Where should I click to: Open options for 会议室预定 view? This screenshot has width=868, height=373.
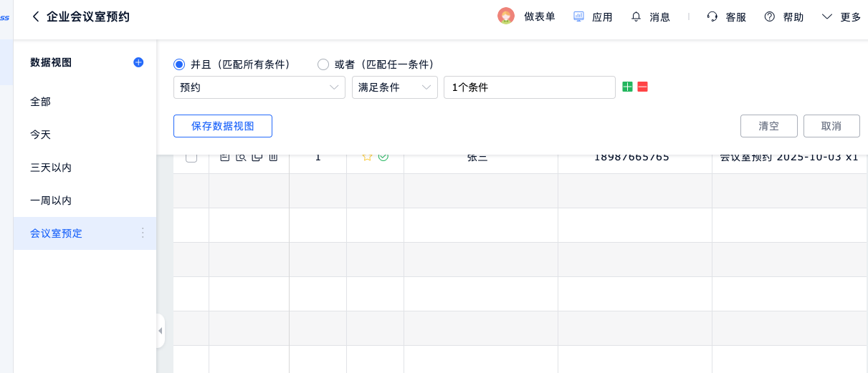pos(142,233)
